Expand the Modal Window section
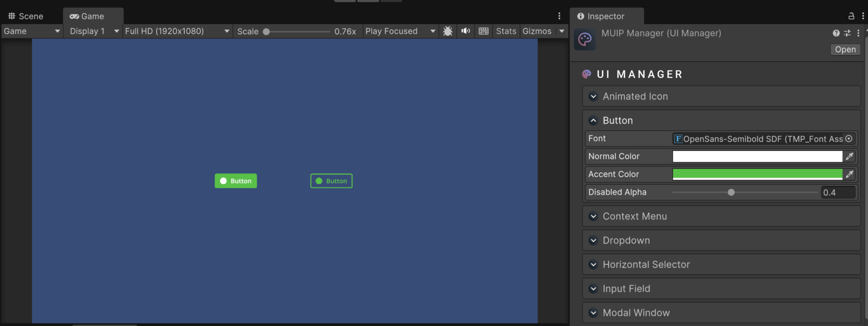The height and width of the screenshot is (326, 868). tap(721, 312)
